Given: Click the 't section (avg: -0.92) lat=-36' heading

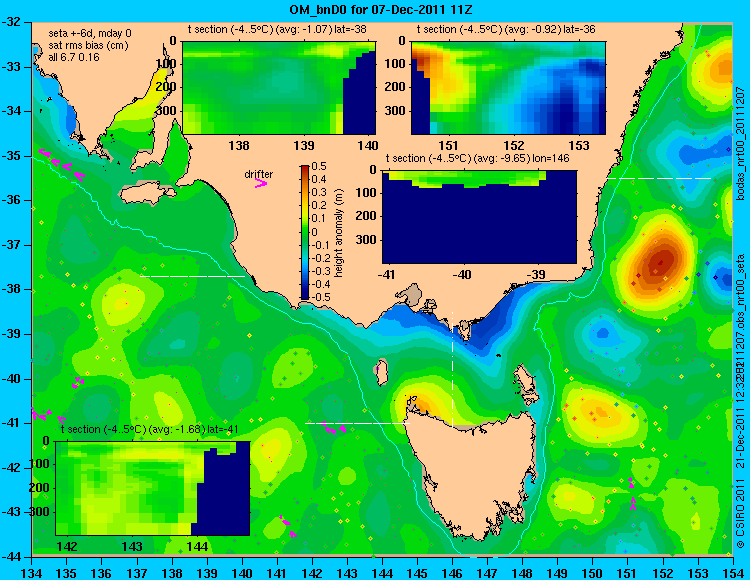Looking at the screenshot, I should (506, 30).
